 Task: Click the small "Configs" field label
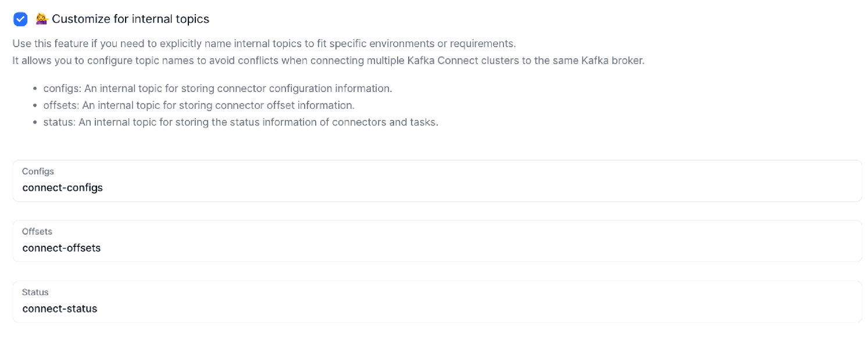tap(38, 172)
